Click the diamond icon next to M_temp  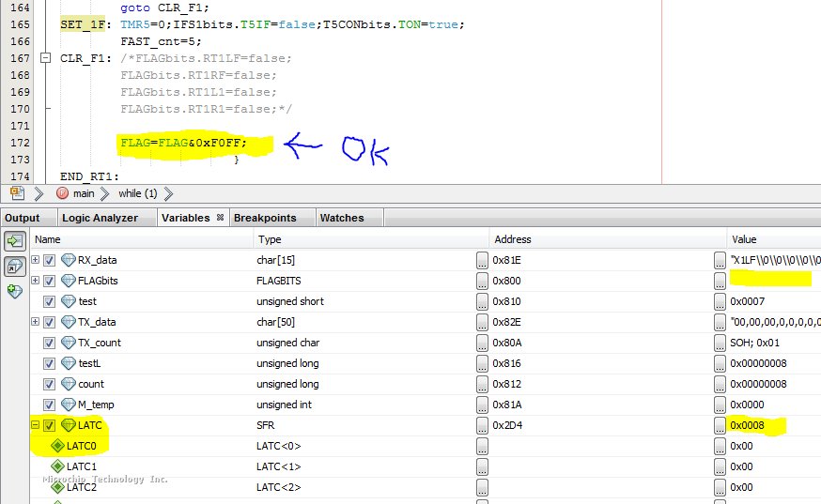click(x=69, y=405)
